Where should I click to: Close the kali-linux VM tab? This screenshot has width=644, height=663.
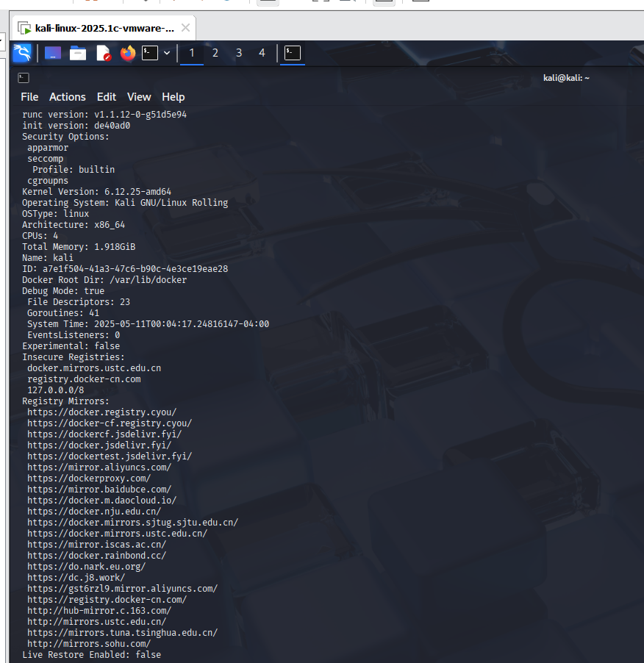point(185,28)
